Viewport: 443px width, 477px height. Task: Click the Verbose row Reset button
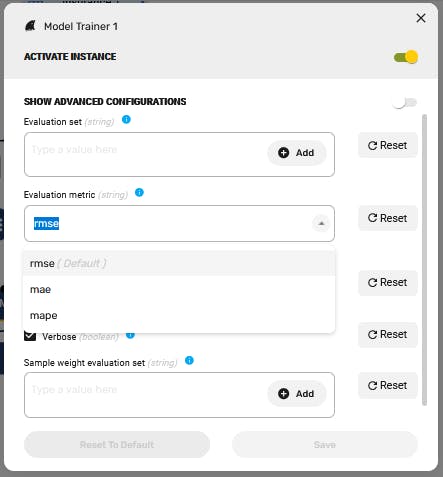[x=388, y=334]
